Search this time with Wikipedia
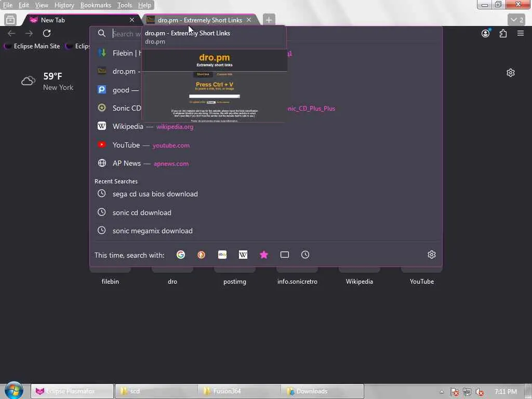 click(x=243, y=255)
